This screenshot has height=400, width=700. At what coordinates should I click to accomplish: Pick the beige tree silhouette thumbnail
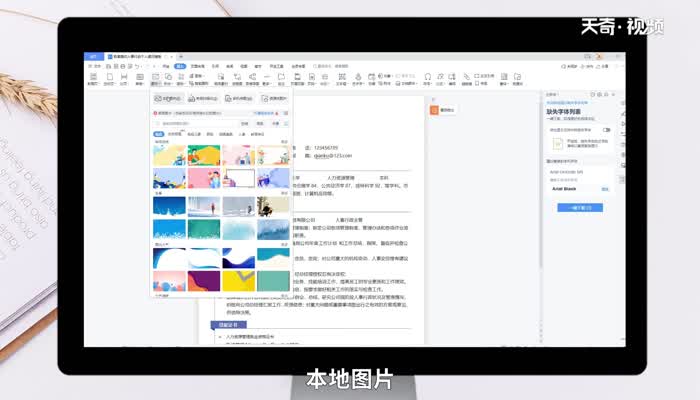pos(273,207)
